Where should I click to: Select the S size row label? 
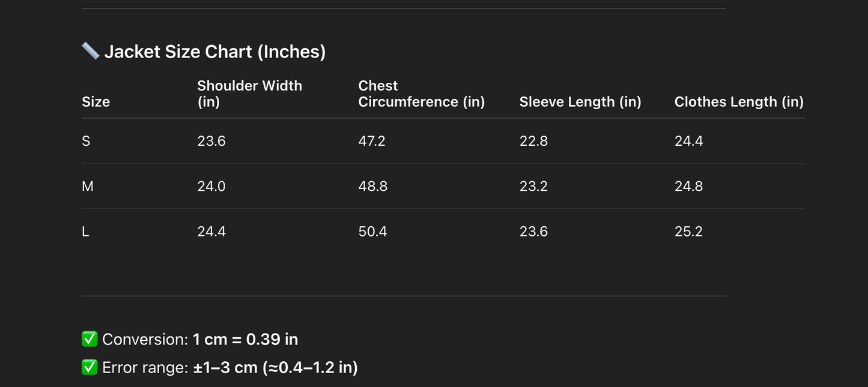pyautogui.click(x=86, y=141)
